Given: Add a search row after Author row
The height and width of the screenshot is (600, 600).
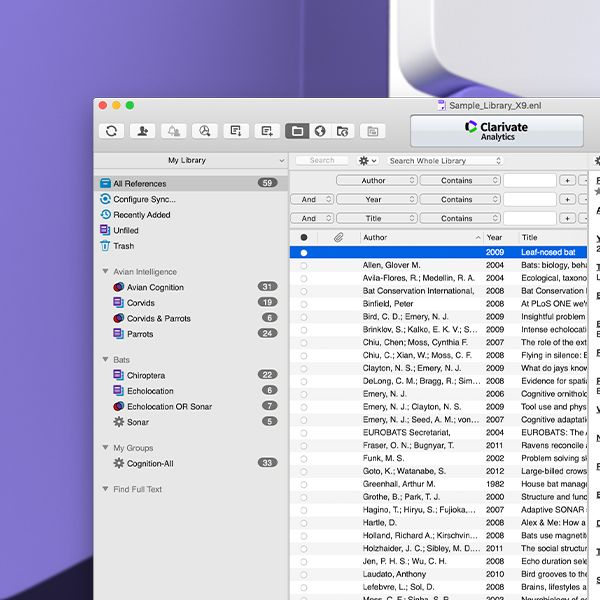Looking at the screenshot, I should tap(567, 180).
